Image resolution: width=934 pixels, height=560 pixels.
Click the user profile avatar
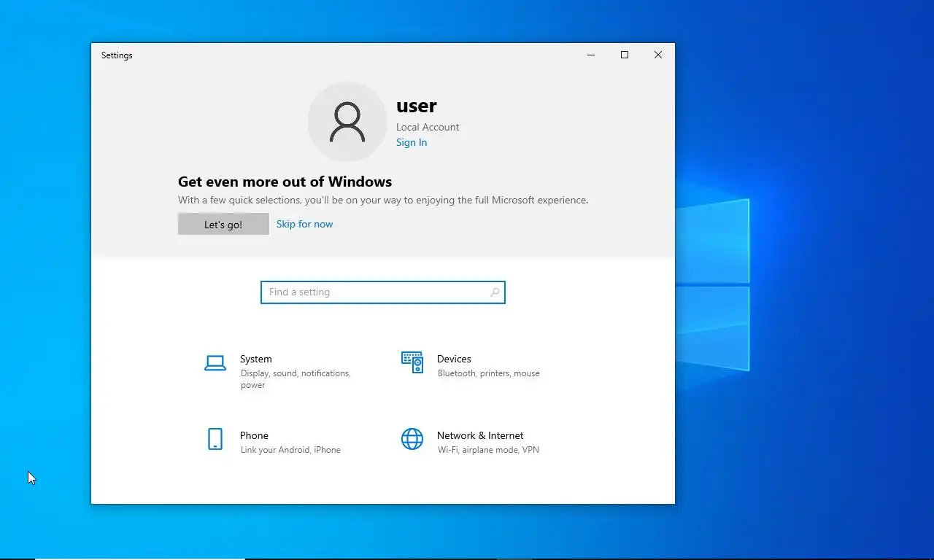pos(347,122)
